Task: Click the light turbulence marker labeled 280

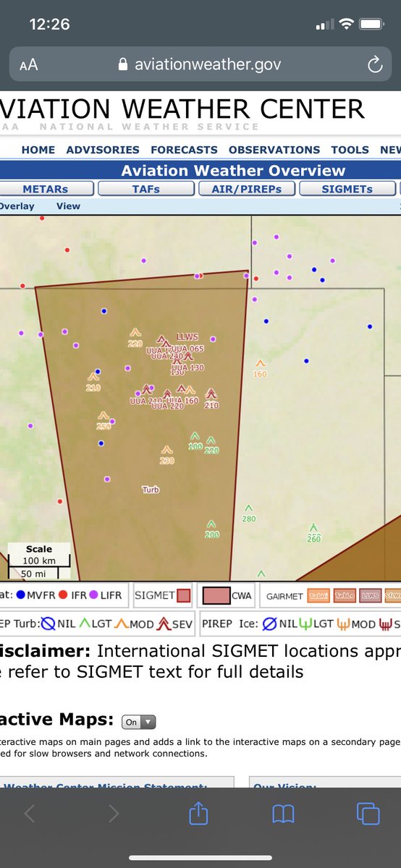Action: tap(249, 514)
